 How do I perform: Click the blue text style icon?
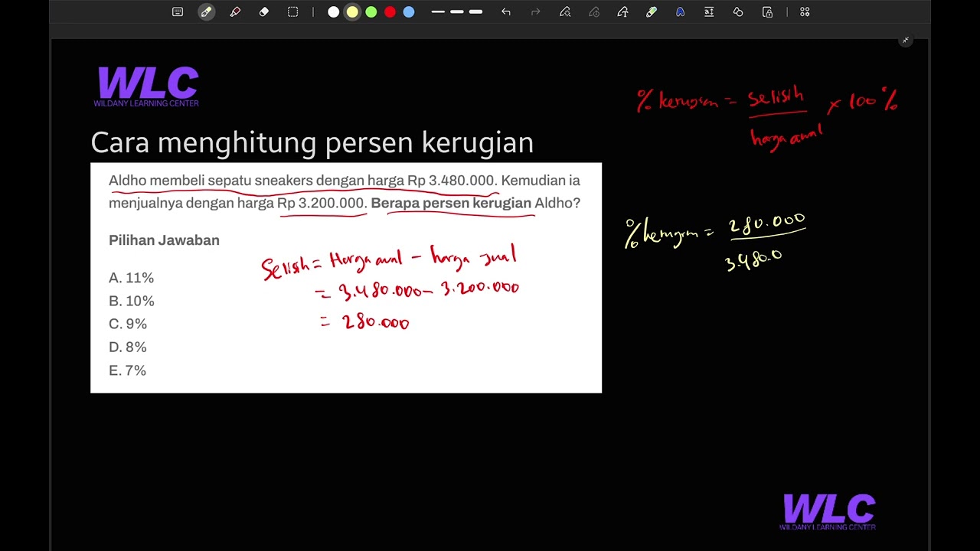[680, 11]
